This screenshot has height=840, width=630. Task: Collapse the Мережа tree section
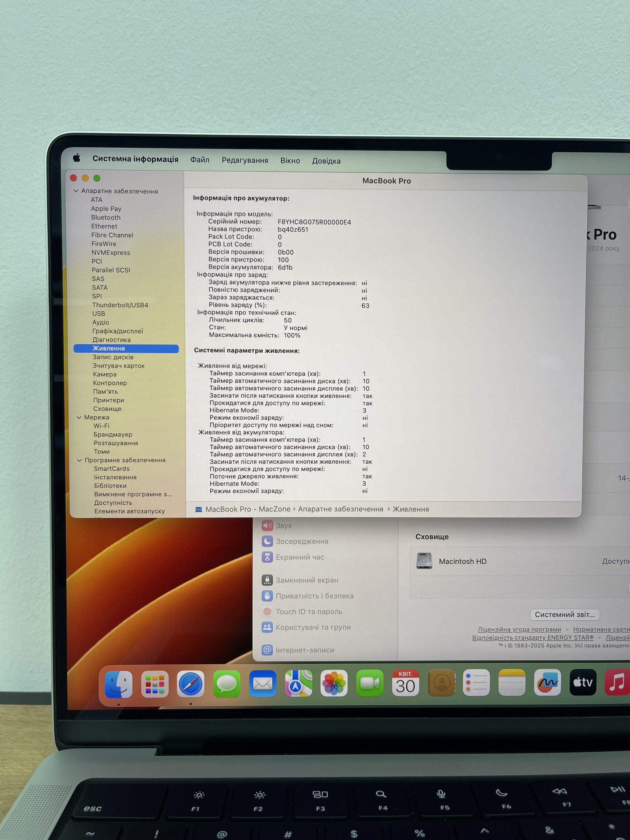click(79, 417)
